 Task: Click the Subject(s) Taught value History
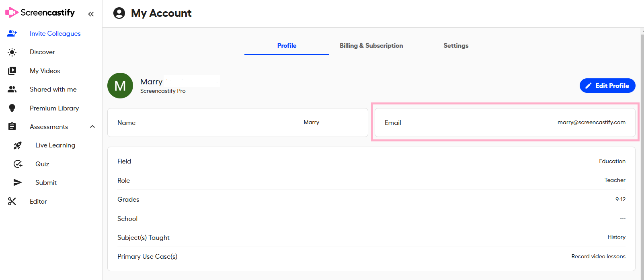[616, 237]
